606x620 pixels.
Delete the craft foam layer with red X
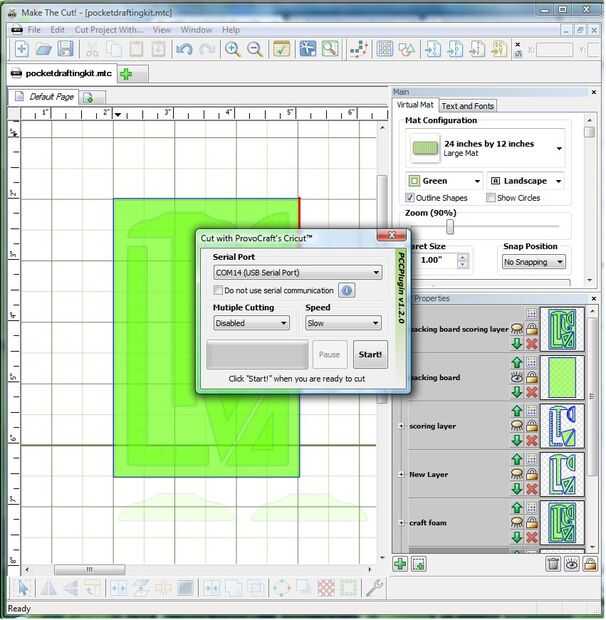[x=532, y=537]
